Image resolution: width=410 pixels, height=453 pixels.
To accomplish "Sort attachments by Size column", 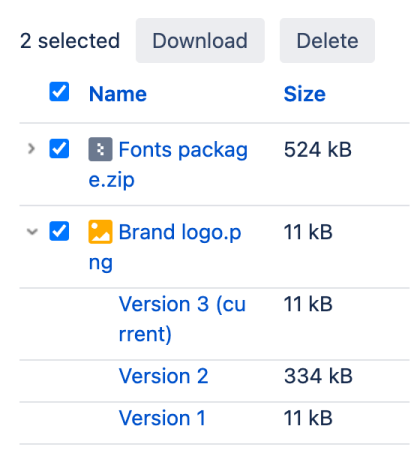I will tap(305, 94).
